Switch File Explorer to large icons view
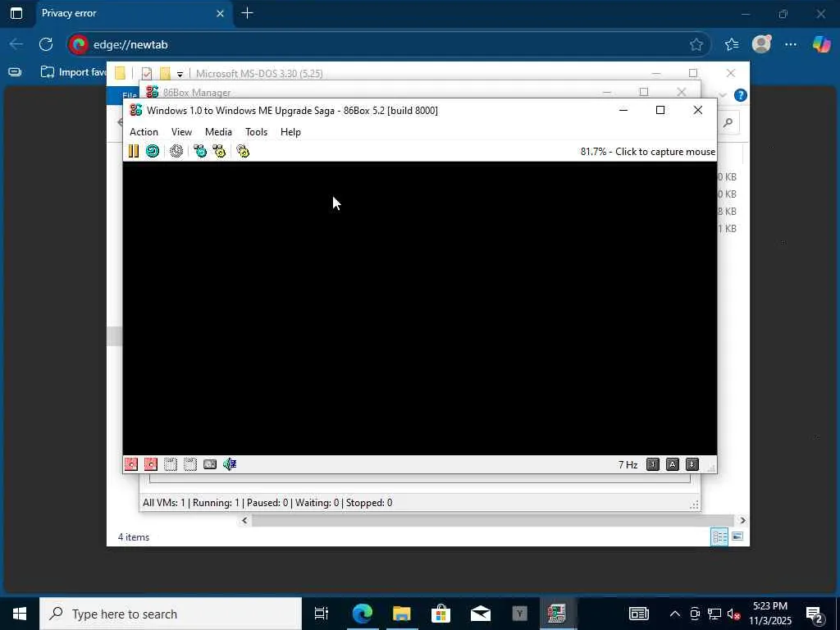The height and width of the screenshot is (630, 840). [737, 536]
